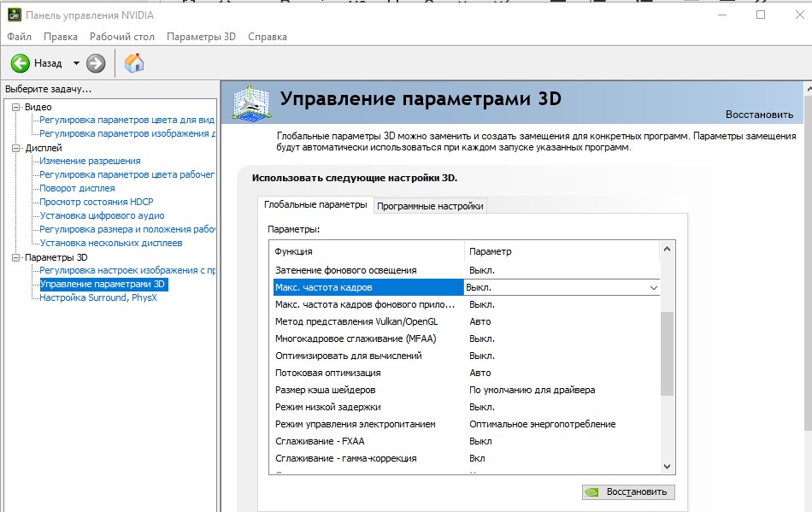Viewport: 812px width, 512px height.
Task: Open Регулировка параметров цвета для видео
Action: (127, 121)
